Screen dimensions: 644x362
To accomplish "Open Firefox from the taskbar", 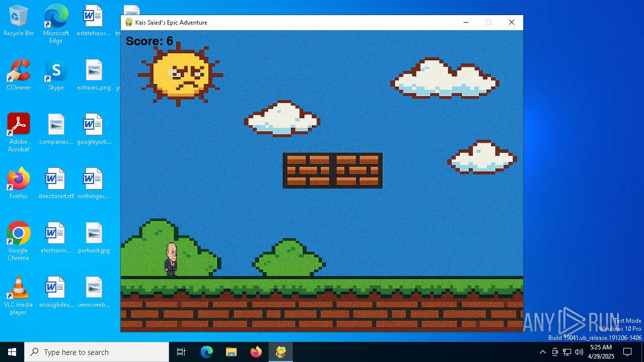I will click(x=256, y=352).
